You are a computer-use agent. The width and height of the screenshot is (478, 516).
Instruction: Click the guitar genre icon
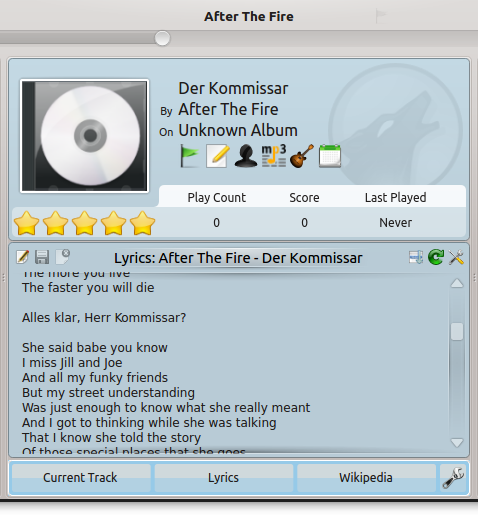click(302, 156)
